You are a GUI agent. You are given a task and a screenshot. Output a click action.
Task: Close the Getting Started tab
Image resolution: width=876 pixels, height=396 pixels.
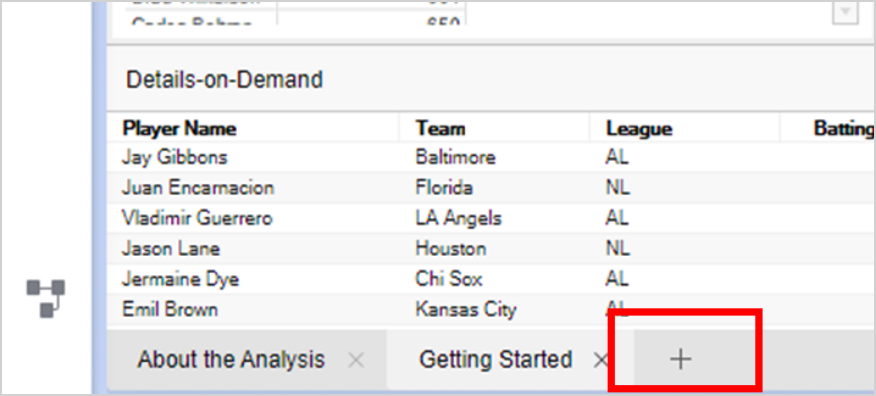point(601,360)
